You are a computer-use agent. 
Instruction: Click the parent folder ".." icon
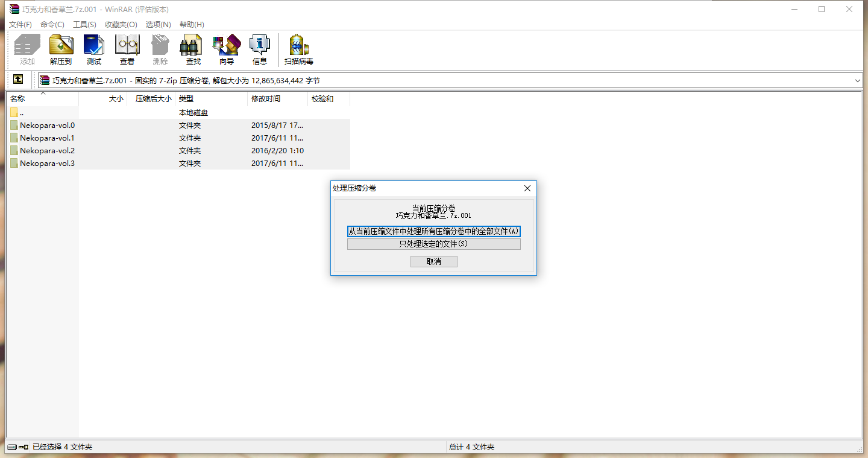pyautogui.click(x=14, y=113)
